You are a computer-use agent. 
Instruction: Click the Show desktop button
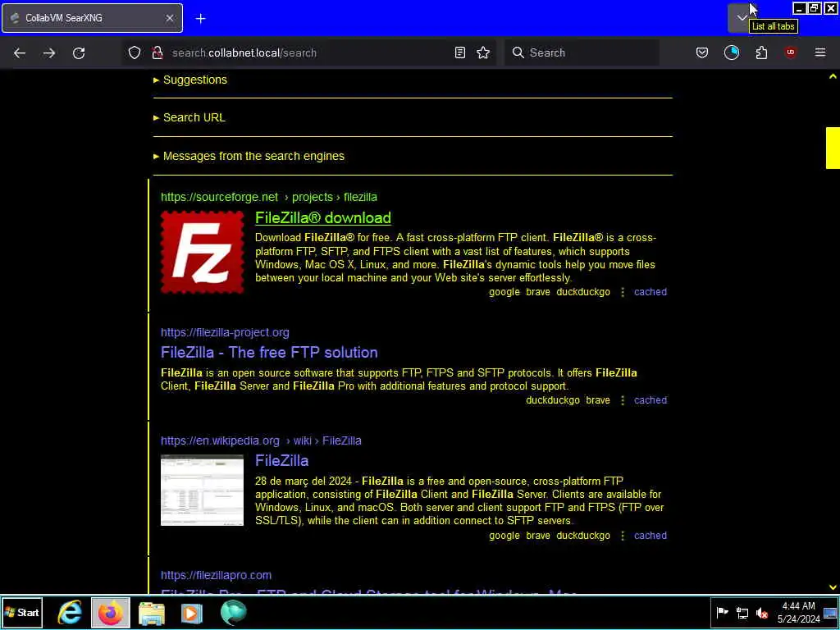pos(831,613)
